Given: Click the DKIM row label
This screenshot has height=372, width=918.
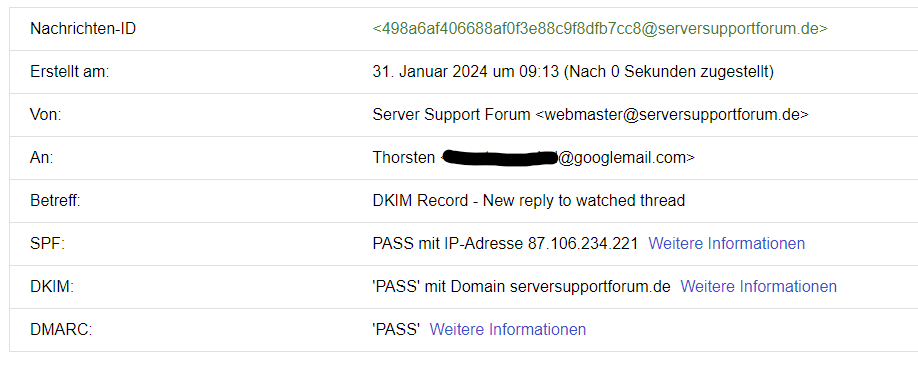Looking at the screenshot, I should (52, 286).
